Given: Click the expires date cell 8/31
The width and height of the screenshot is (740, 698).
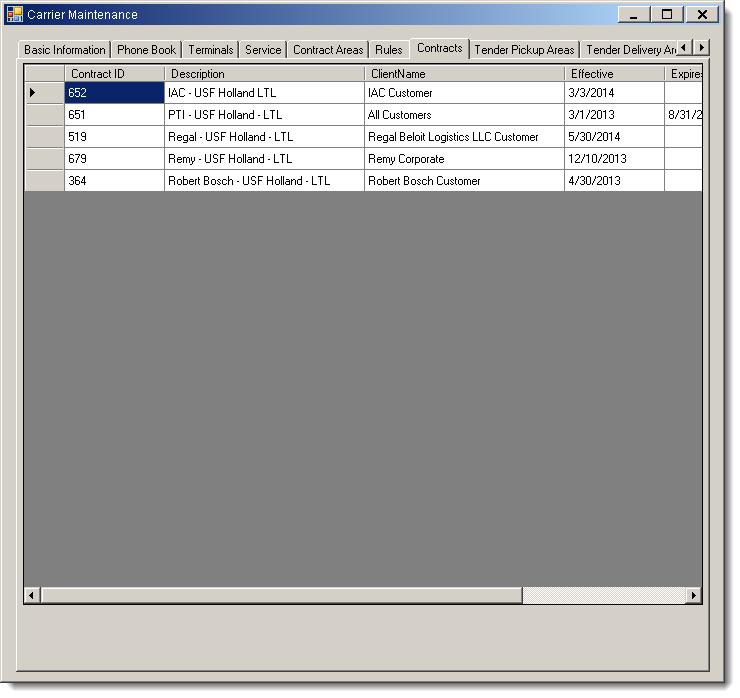Looking at the screenshot, I should (x=684, y=115).
